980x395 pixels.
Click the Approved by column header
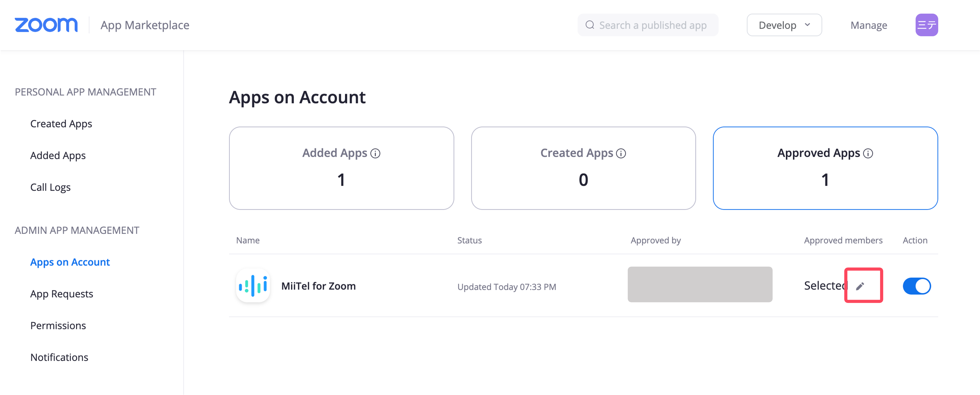656,240
